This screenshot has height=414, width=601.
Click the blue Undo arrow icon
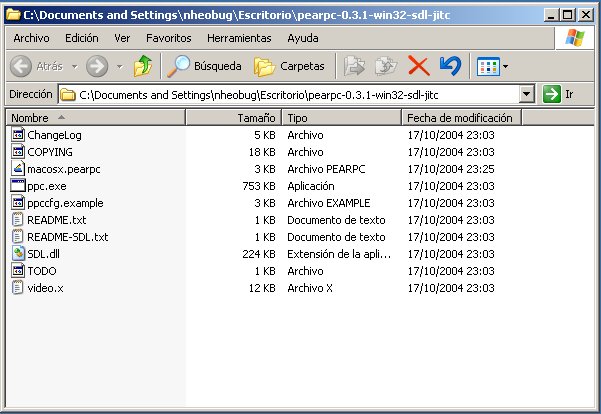tap(450, 66)
